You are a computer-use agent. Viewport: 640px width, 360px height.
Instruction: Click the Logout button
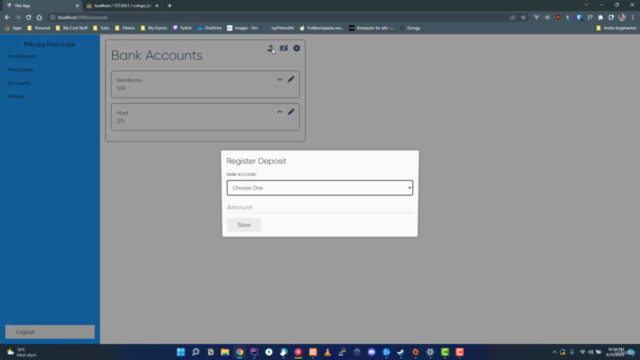click(50, 332)
